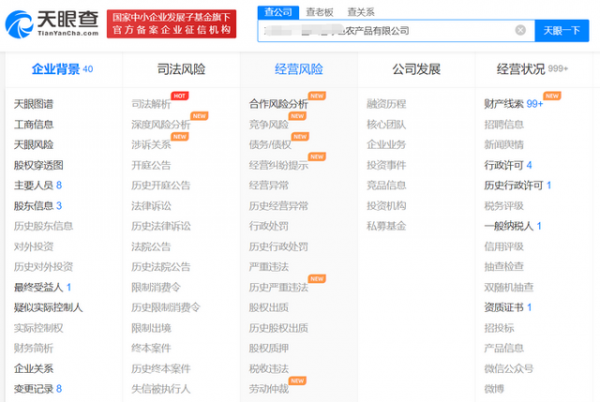This screenshot has height=402, width=600.
Task: Open 最终受益人 link
Action: 38,287
